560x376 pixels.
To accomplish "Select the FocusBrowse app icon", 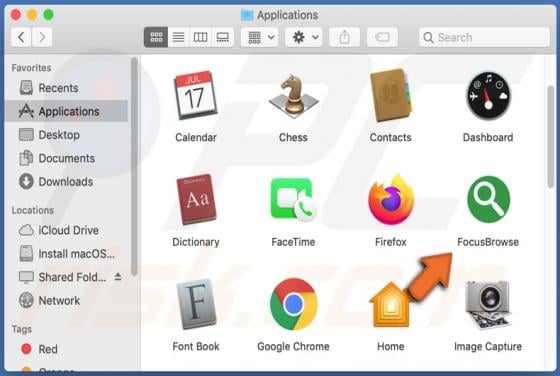I will [488, 199].
